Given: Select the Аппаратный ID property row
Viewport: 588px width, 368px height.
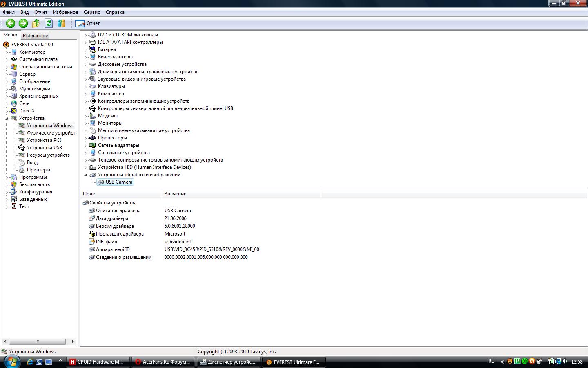Looking at the screenshot, I should point(174,249).
